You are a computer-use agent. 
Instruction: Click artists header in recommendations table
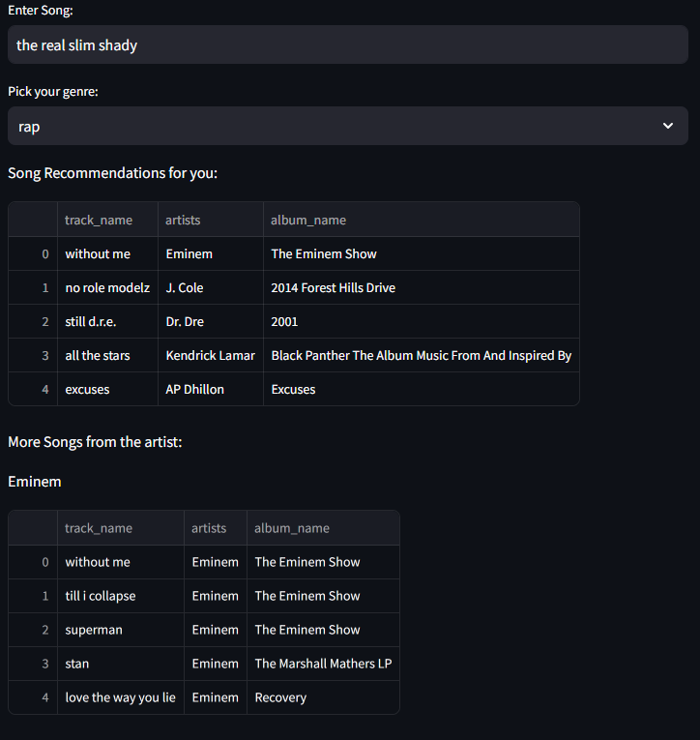tap(183, 220)
